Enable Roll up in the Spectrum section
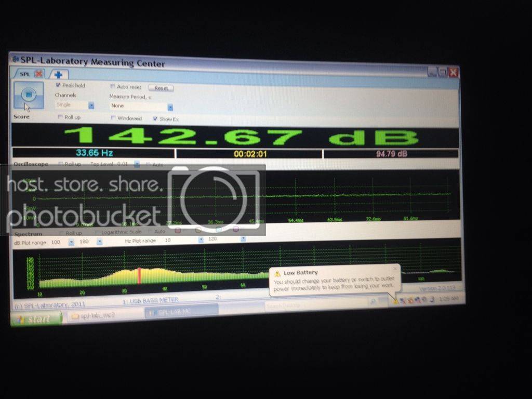 [x=61, y=233]
